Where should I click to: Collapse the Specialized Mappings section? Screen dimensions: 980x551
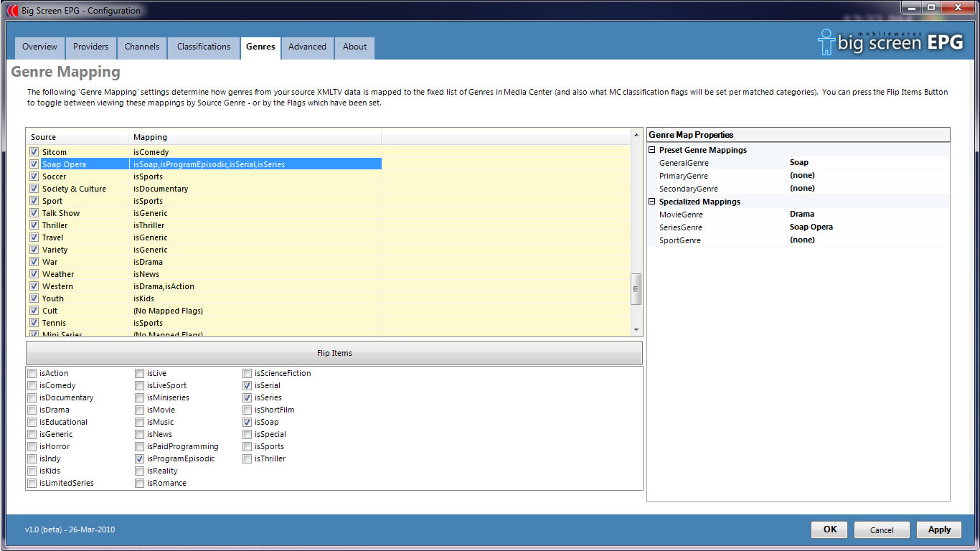tap(652, 202)
